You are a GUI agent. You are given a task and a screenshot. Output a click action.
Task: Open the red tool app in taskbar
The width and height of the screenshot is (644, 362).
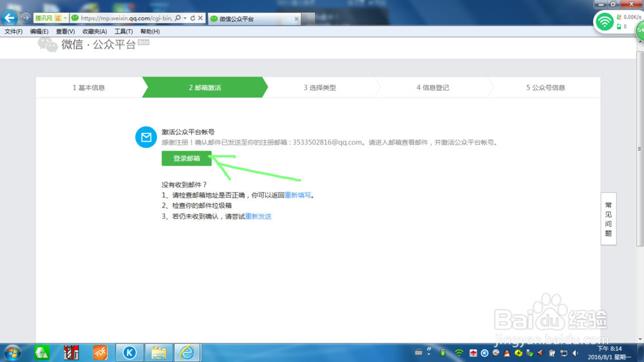[71, 353]
